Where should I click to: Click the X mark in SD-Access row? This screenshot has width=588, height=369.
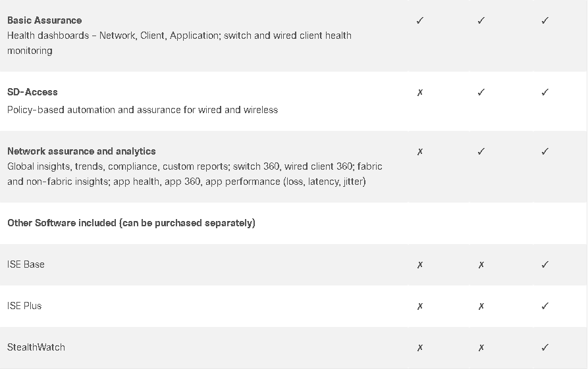click(x=420, y=93)
